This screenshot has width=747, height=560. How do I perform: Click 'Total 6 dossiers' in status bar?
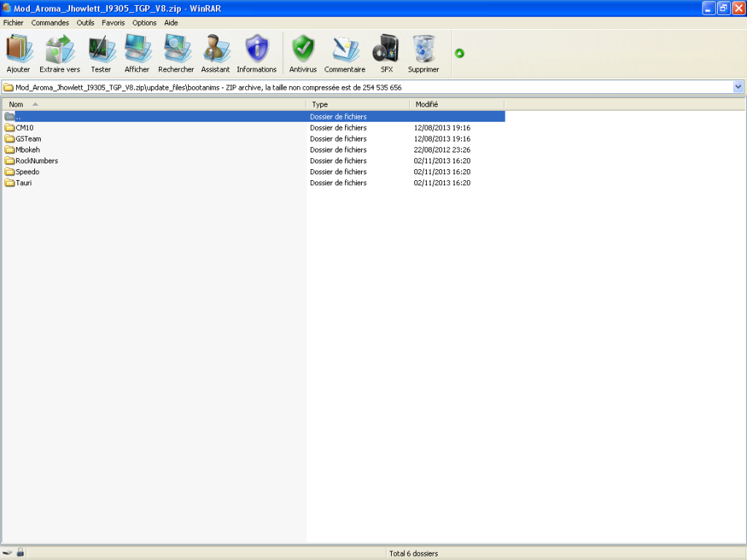click(414, 553)
